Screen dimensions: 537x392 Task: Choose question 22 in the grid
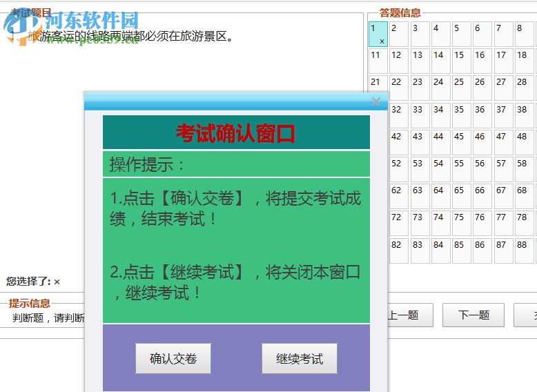pyautogui.click(x=399, y=88)
